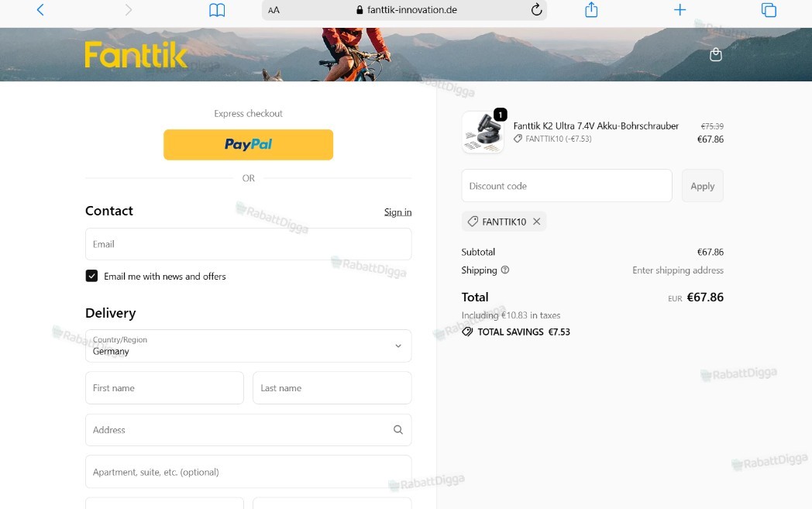Click the crossed-out €75.39 price
The image size is (812, 509).
coord(712,126)
